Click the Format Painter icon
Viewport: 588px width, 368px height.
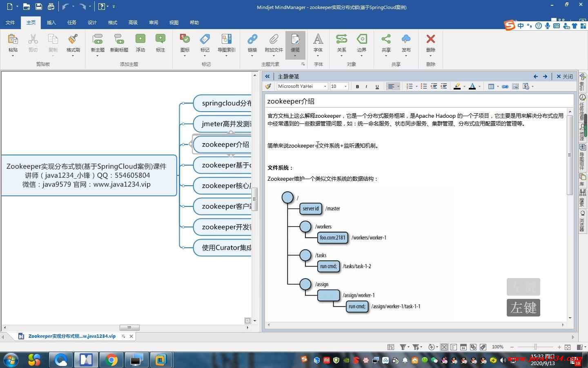73,39
